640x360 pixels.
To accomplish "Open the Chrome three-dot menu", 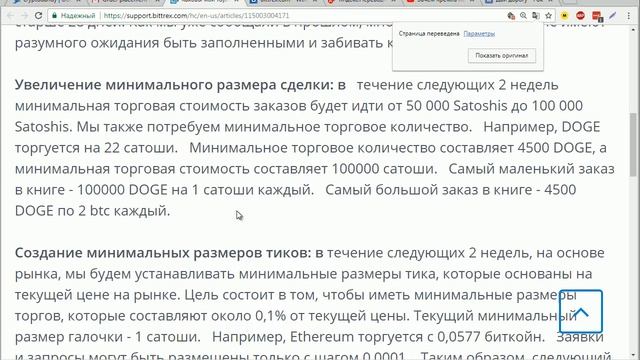I will point(629,16).
